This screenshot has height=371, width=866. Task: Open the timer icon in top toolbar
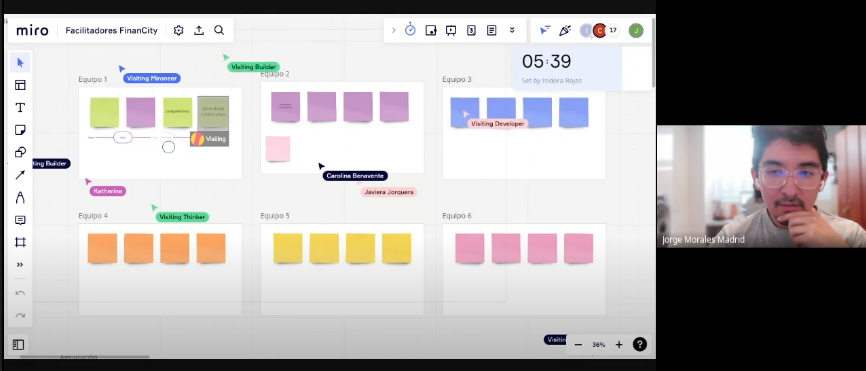pos(410,30)
